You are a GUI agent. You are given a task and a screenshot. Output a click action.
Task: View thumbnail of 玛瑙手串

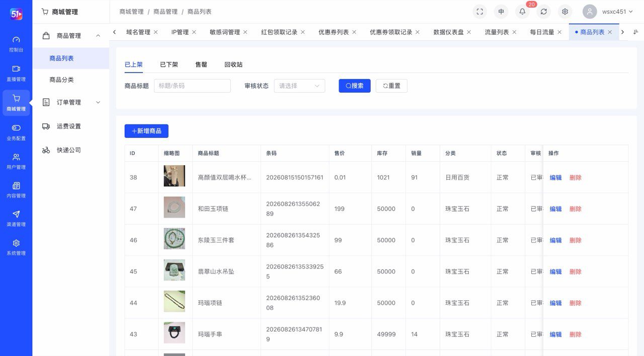click(174, 333)
